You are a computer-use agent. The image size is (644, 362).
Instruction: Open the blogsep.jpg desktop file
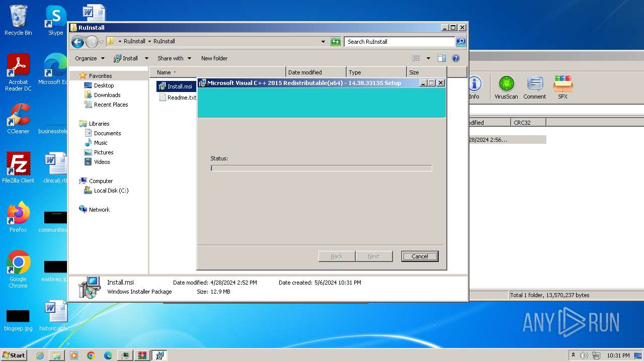[18, 320]
